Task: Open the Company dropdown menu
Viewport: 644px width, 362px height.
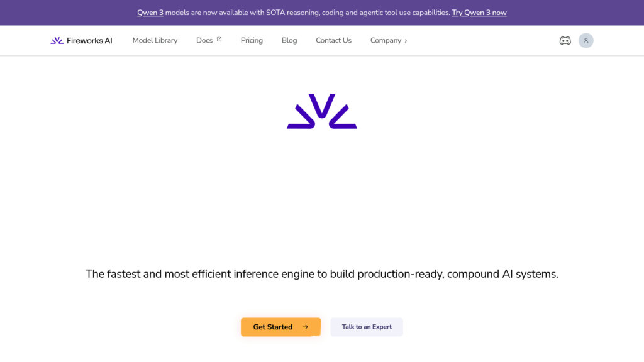Action: coord(386,41)
